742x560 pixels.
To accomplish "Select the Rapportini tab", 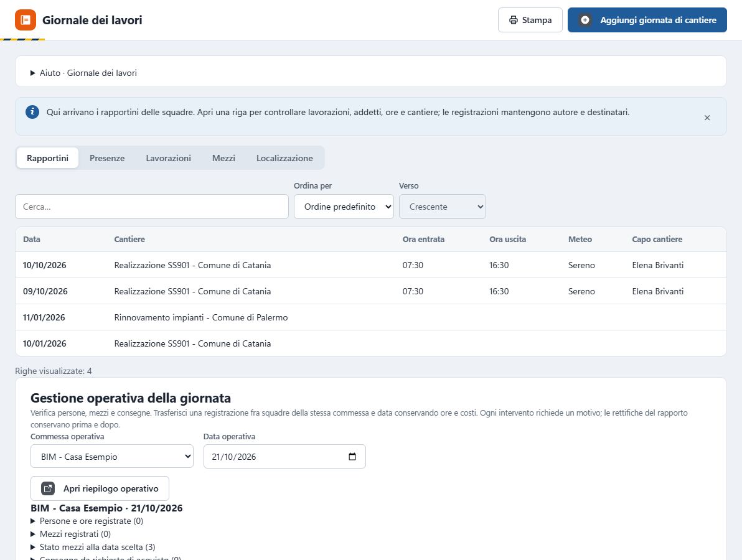I will click(48, 158).
